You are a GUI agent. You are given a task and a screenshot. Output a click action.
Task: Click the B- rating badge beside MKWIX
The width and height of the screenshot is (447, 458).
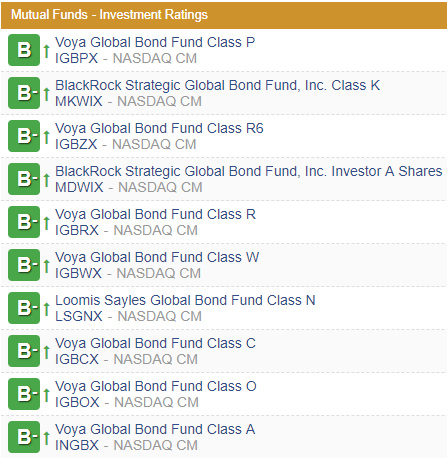point(24,93)
